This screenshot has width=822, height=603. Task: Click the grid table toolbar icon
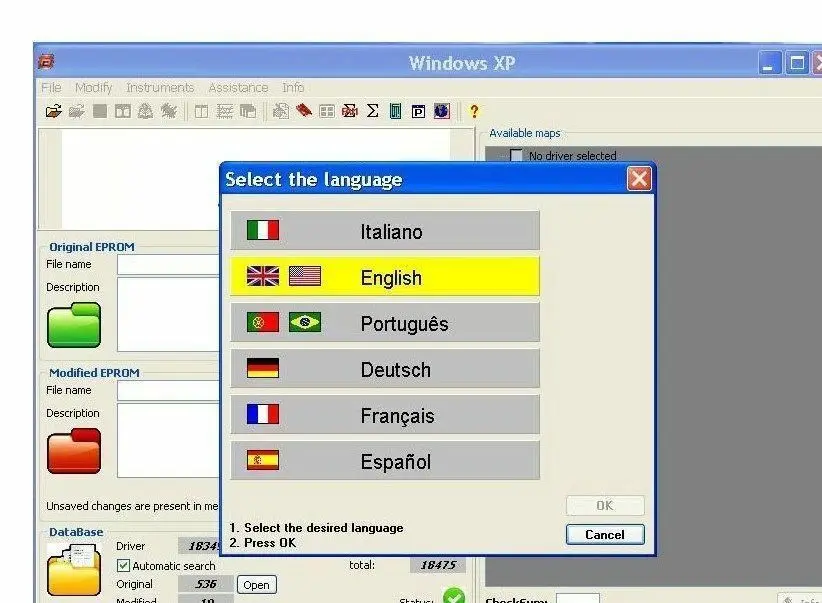pos(327,111)
